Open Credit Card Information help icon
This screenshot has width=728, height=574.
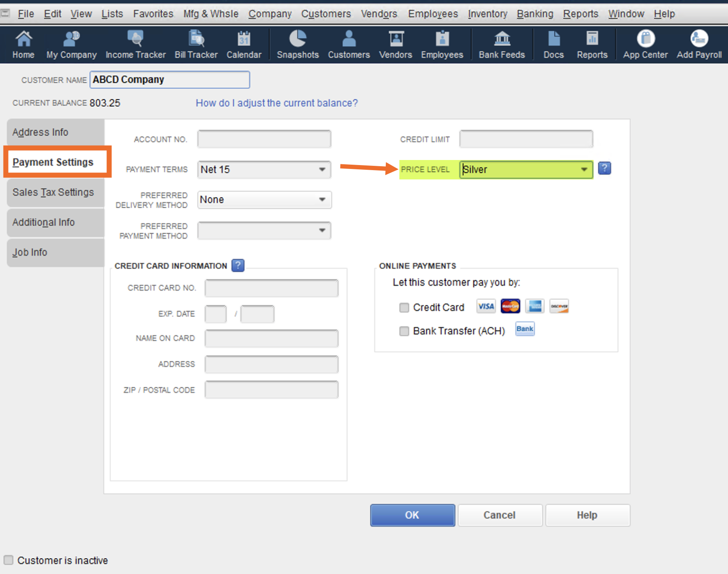pos(238,266)
